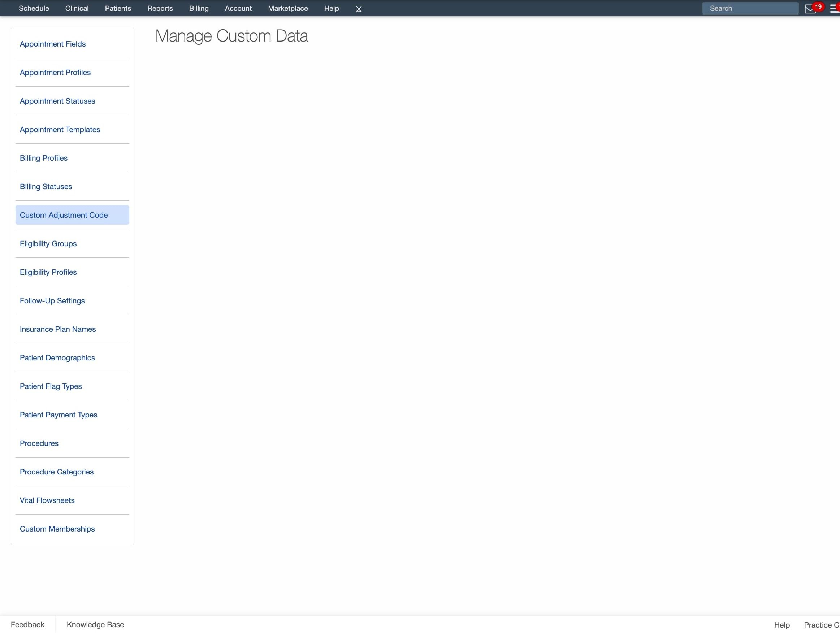The image size is (840, 633).
Task: Open the Patients menu
Action: coord(118,8)
